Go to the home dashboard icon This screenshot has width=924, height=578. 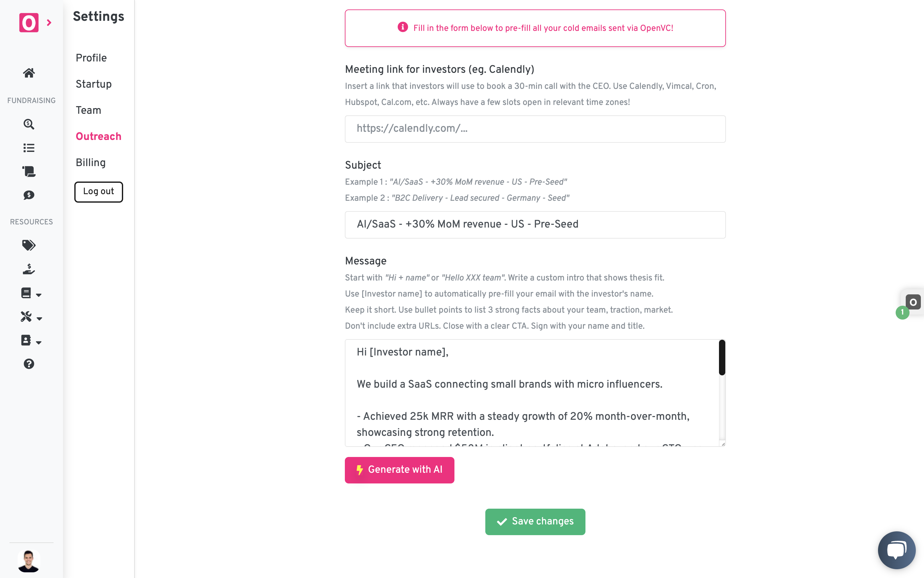click(x=29, y=72)
